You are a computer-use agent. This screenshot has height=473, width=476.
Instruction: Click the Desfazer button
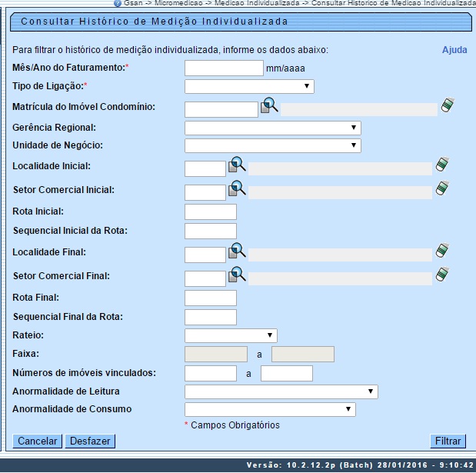point(90,441)
